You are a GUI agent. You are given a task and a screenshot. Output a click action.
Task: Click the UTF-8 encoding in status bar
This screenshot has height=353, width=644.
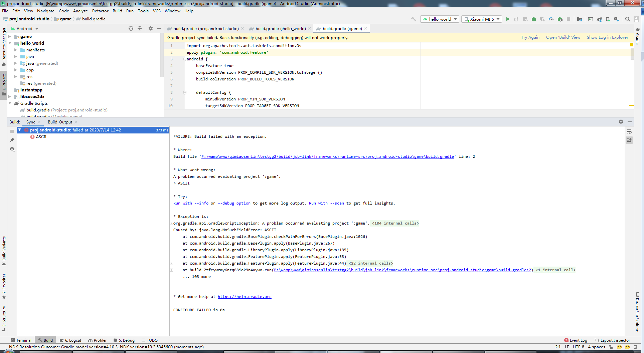pyautogui.click(x=579, y=347)
